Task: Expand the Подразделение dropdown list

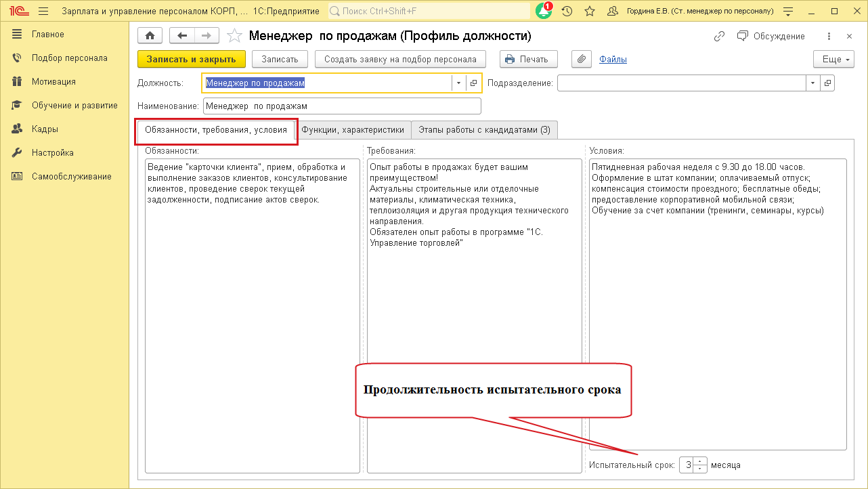Action: click(812, 83)
